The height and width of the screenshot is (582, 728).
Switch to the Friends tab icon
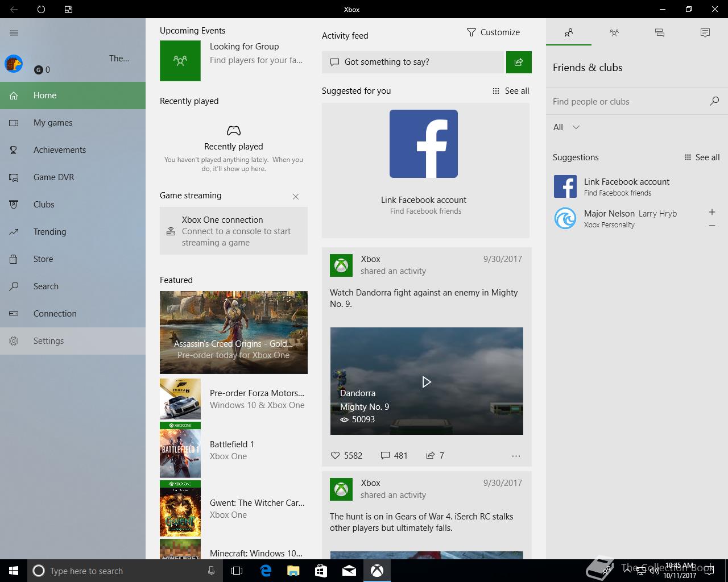point(569,32)
